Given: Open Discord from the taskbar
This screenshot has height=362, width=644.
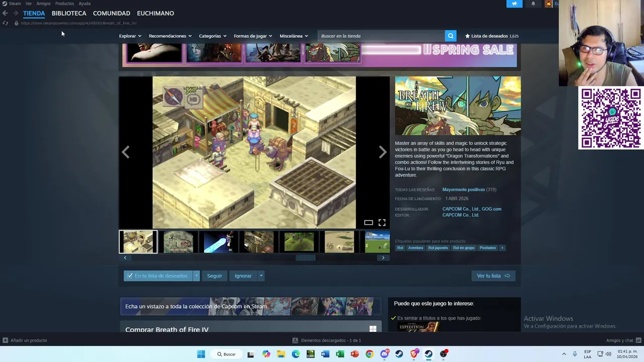Looking at the screenshot, I should (x=384, y=354).
